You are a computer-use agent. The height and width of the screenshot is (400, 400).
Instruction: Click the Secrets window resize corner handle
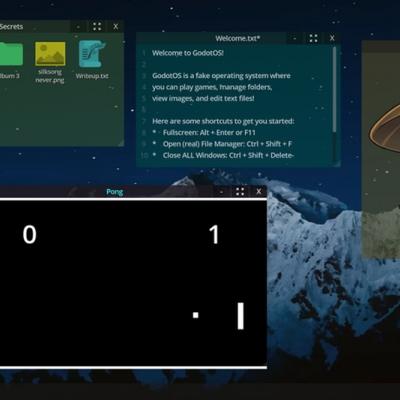coord(121,143)
